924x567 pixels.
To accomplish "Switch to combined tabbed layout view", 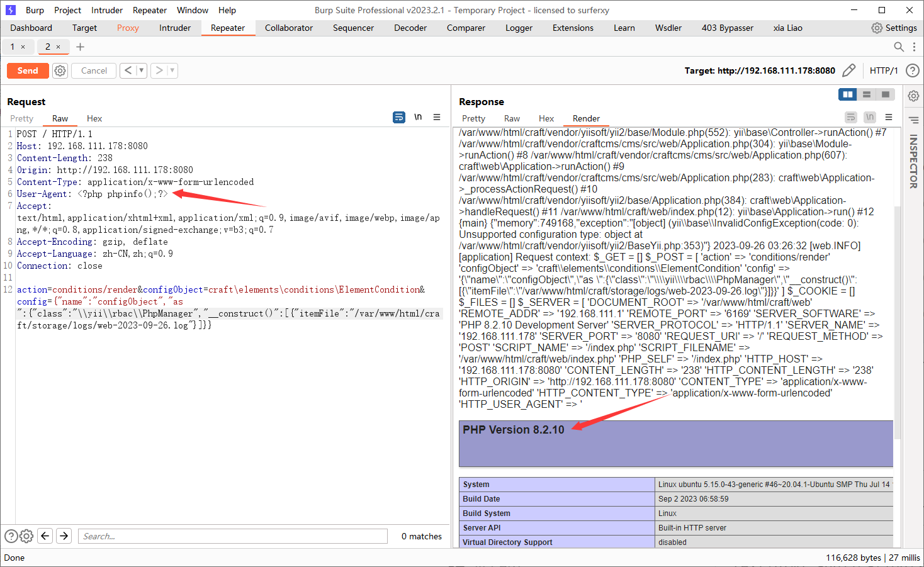I will point(886,94).
